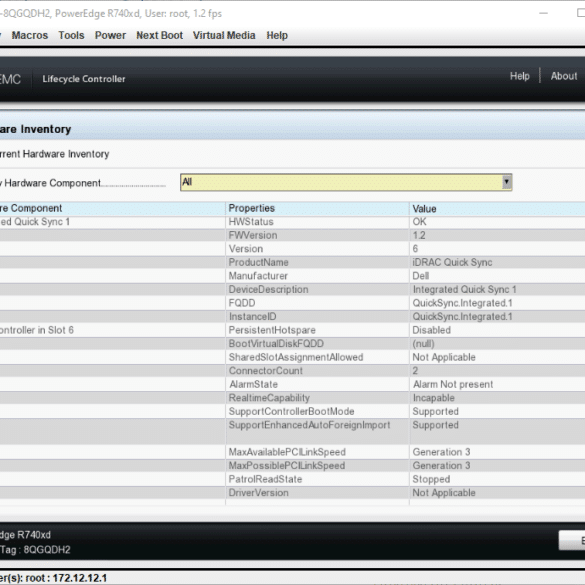Image resolution: width=585 pixels, height=585 pixels.
Task: Minimize the virtual console window
Action: pos(544,13)
